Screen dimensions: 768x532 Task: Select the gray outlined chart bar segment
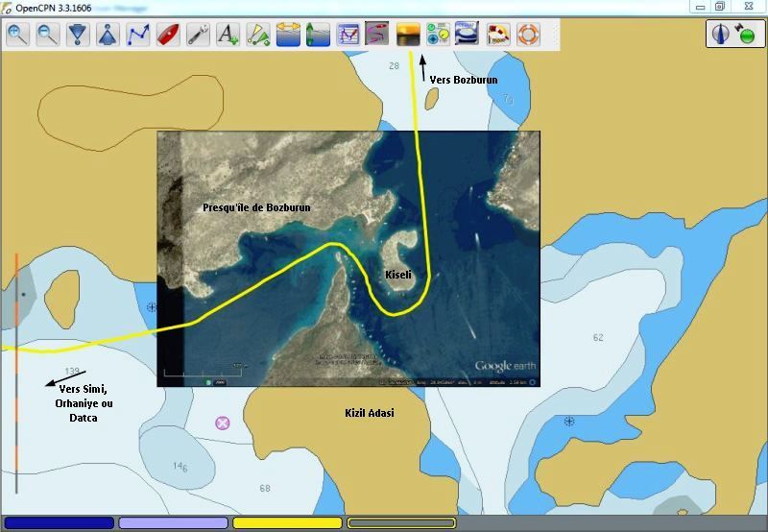[x=401, y=523]
